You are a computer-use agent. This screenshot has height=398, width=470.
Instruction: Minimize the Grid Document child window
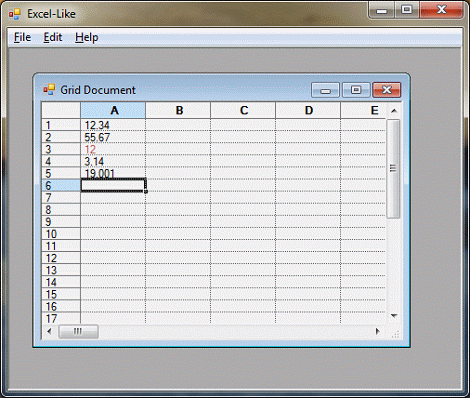click(325, 90)
